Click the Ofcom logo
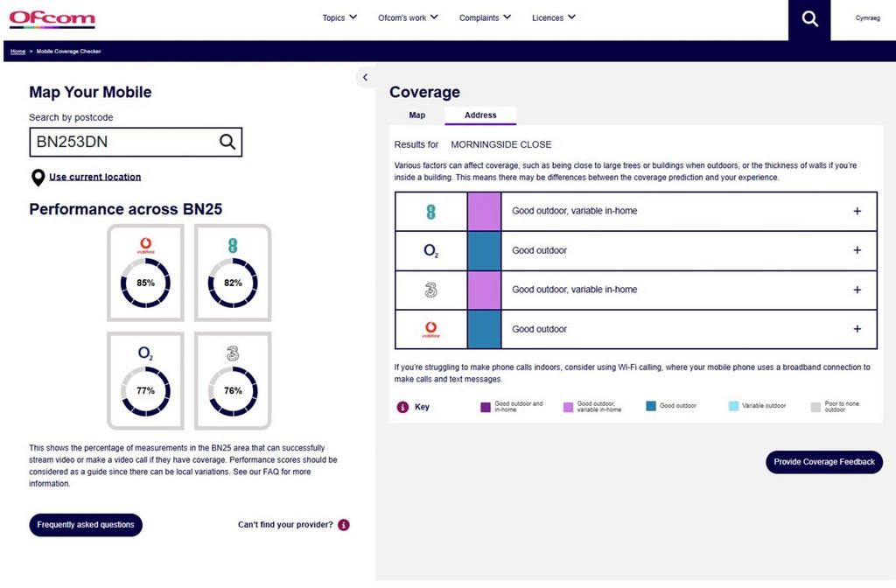 [52, 18]
